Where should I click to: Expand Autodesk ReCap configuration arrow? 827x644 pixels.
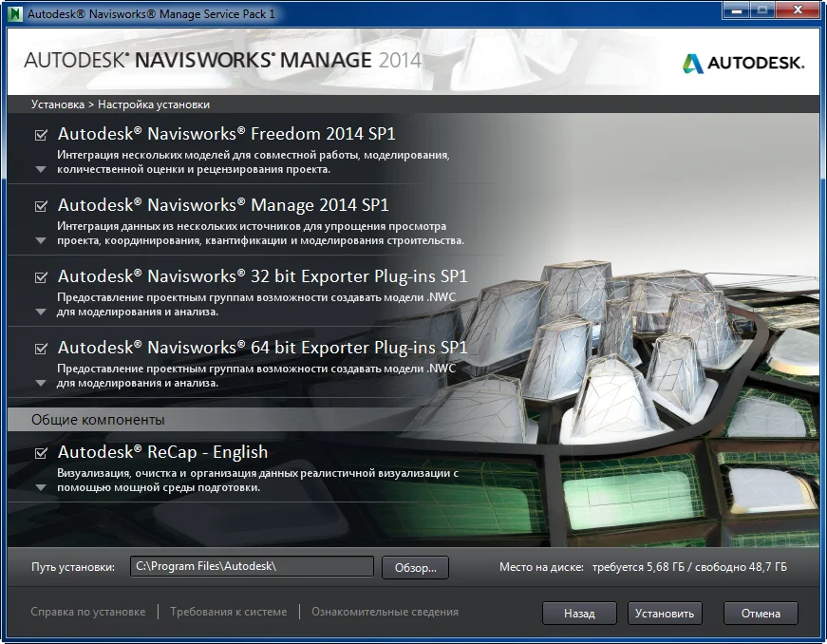click(40, 488)
